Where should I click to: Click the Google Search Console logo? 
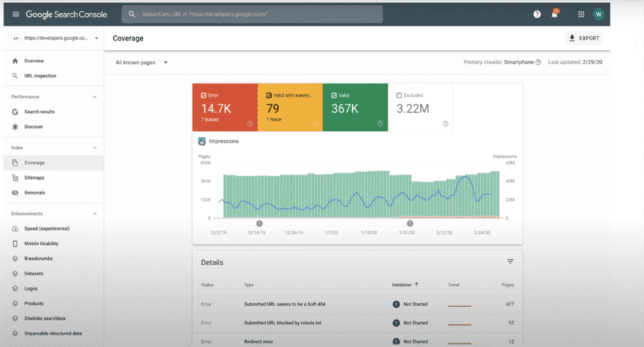pyautogui.click(x=66, y=14)
